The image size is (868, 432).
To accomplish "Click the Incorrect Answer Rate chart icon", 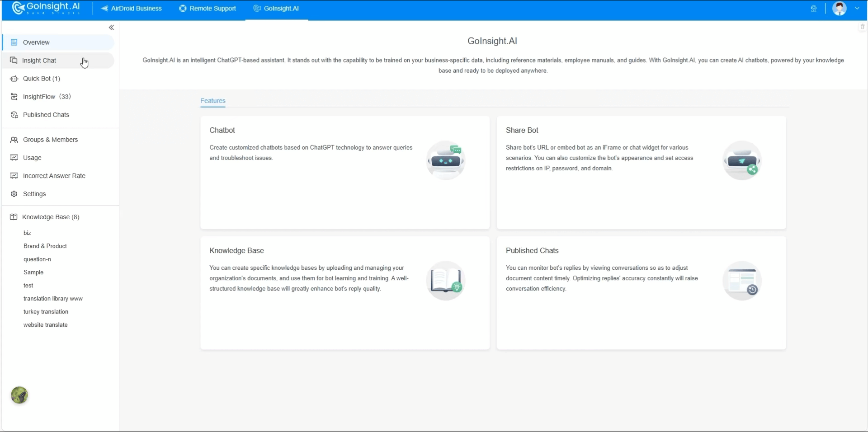I will point(14,176).
